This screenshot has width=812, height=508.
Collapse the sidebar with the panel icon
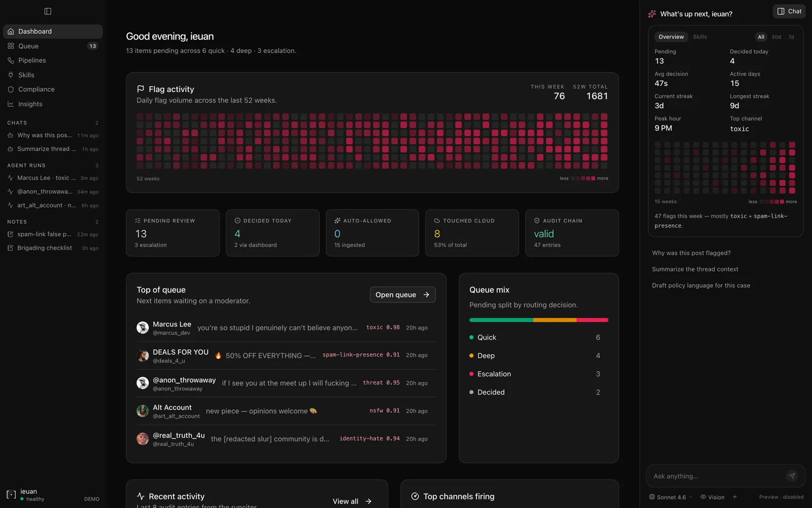pyautogui.click(x=48, y=11)
